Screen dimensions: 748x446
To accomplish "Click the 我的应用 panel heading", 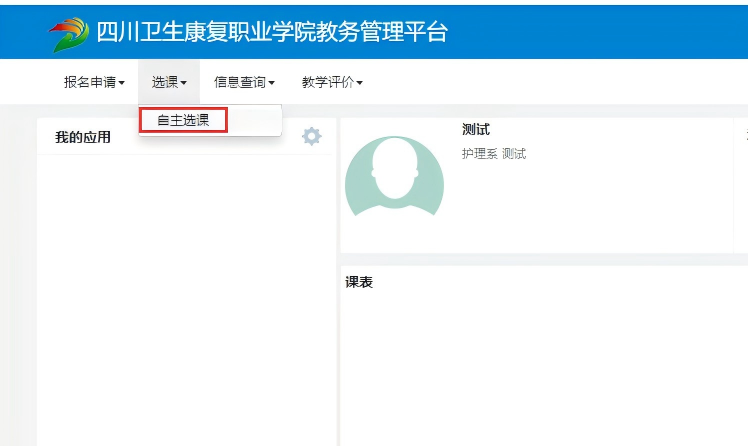I will [x=83, y=137].
